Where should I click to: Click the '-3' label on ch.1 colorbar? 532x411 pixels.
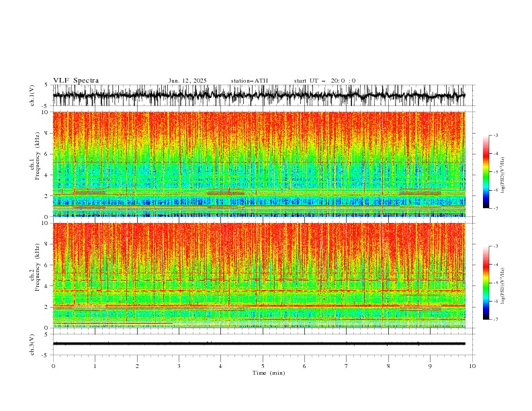point(495,135)
